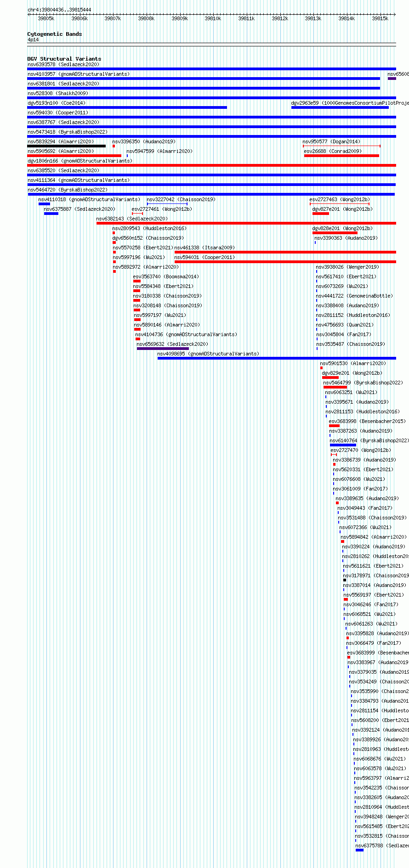Screen dimensions: 409x868
Task: Click dgv827e201 (Wong2012b) label
Action: coord(342,209)
